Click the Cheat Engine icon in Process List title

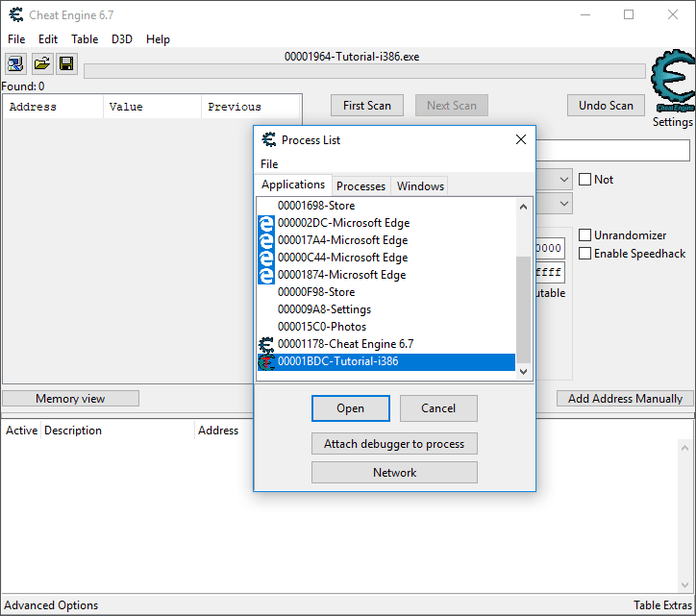coord(268,139)
